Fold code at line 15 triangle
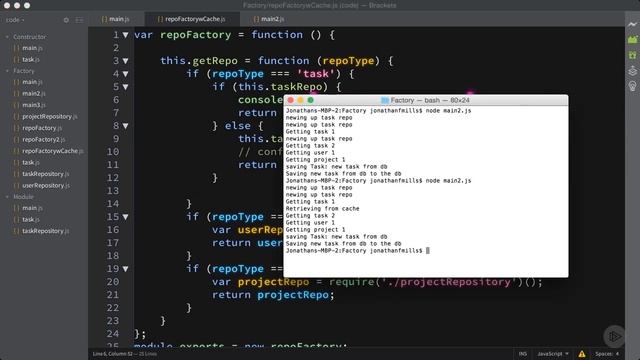 (125, 217)
